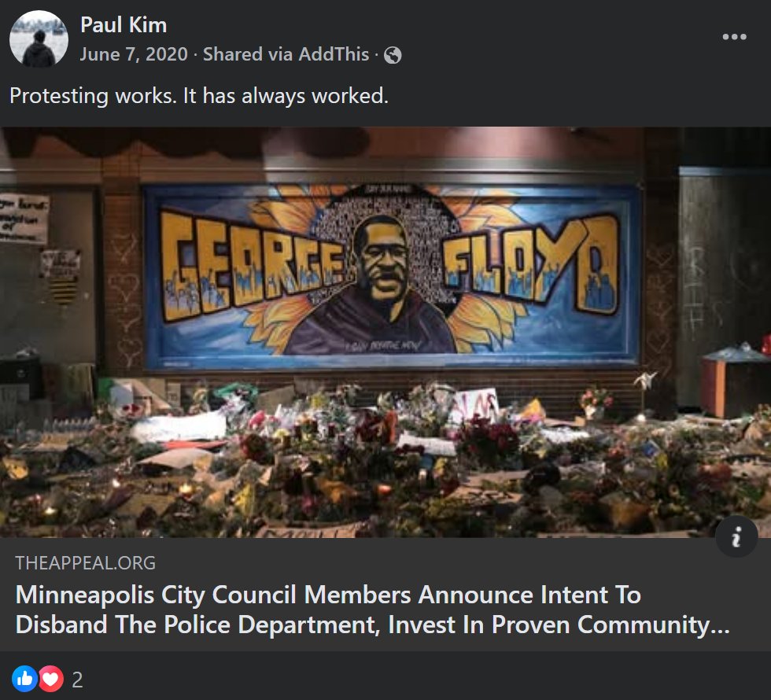
Task: Click the public globe privacy icon
Action: click(x=393, y=55)
